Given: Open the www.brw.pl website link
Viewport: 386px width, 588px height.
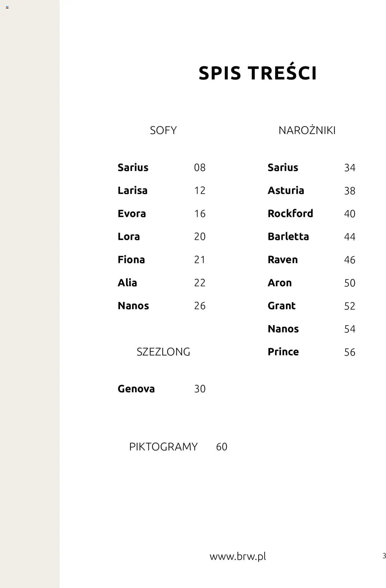Looking at the screenshot, I should [x=238, y=557].
